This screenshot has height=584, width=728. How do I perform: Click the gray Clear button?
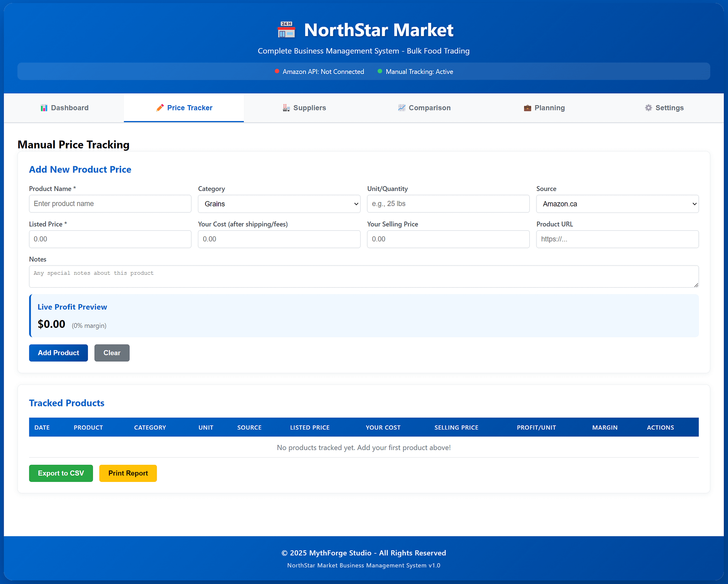tap(112, 353)
